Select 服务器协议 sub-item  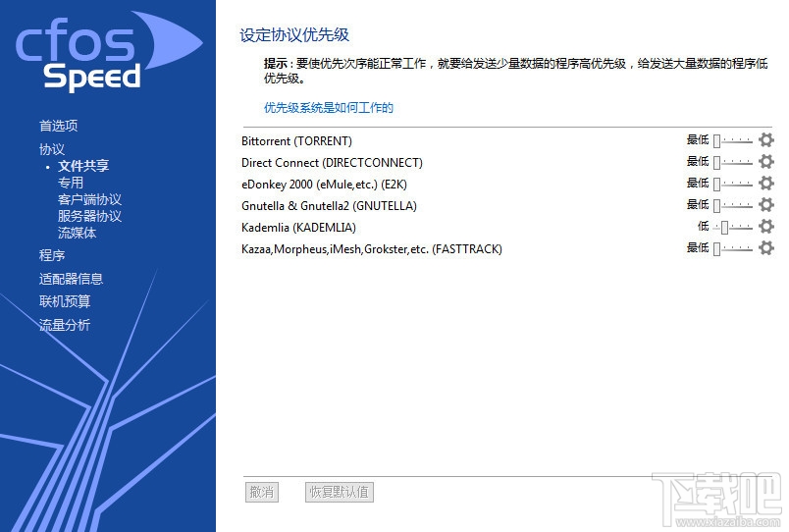[89, 216]
